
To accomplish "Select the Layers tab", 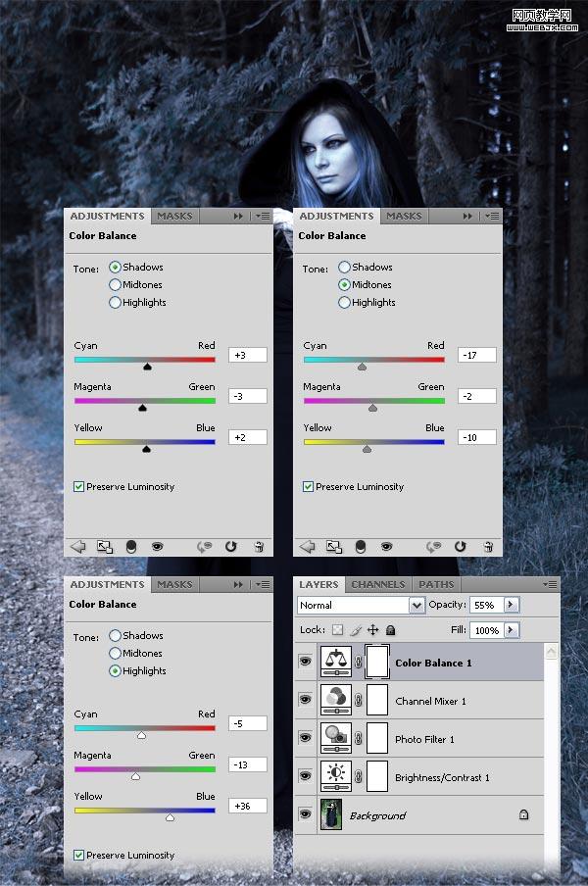I will tap(318, 584).
